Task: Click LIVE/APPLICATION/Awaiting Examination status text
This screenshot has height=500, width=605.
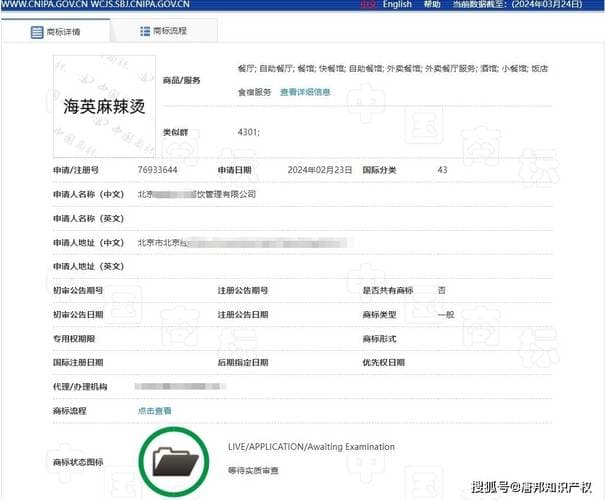Action: [x=311, y=447]
